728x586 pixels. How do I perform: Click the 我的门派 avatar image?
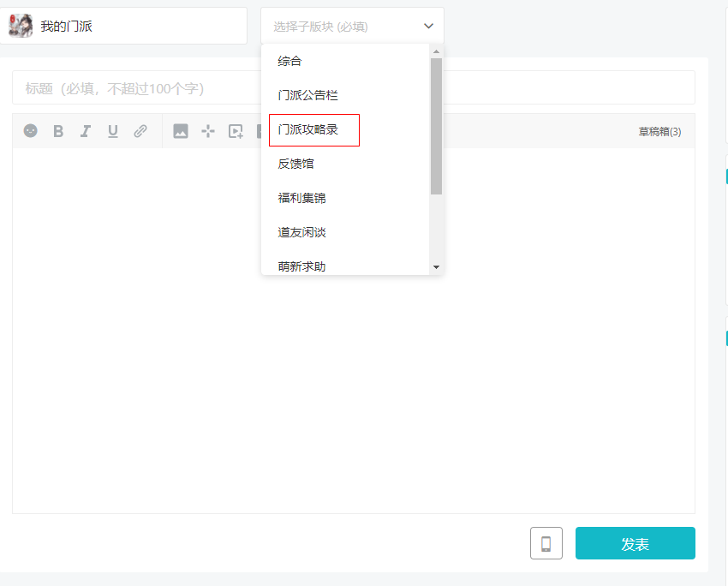click(x=21, y=26)
